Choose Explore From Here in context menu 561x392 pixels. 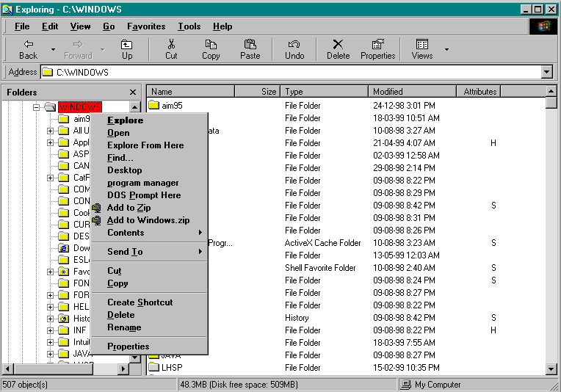pos(145,145)
